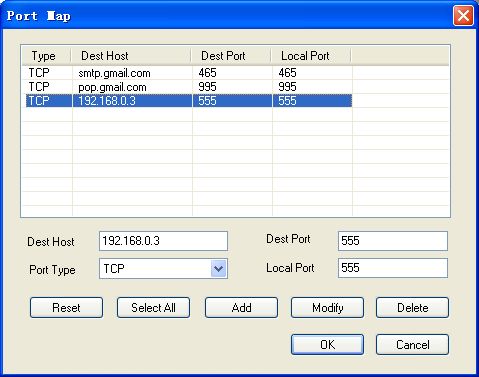
Task: Confirm with the OK button
Action: click(x=327, y=344)
